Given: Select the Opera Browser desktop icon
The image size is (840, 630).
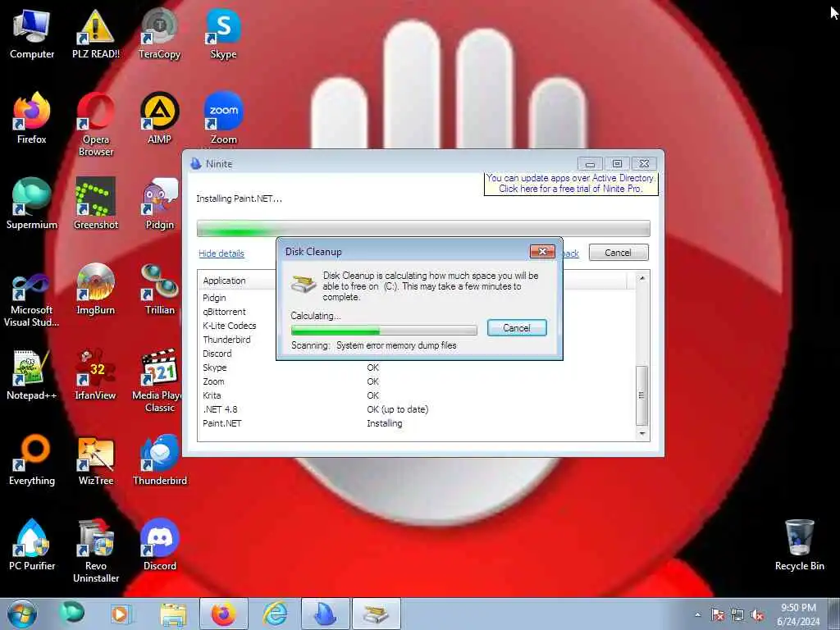Looking at the screenshot, I should point(96,125).
